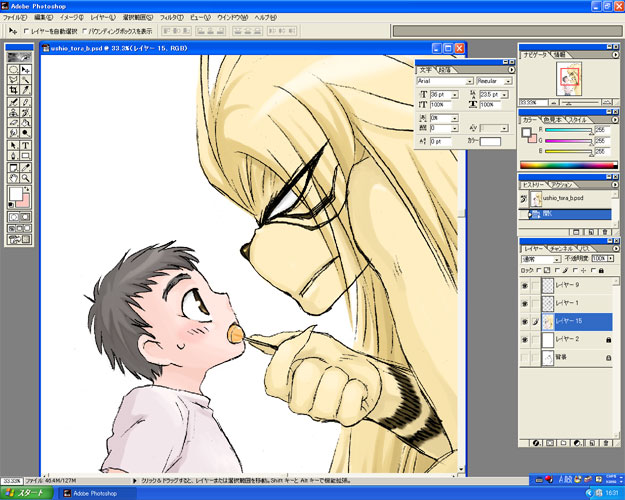Switch to the スタイル (Styles) tab

coord(576,120)
